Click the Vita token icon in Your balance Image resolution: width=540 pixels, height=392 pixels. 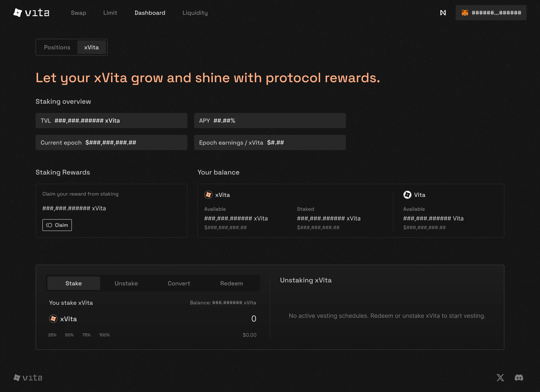coord(407,195)
